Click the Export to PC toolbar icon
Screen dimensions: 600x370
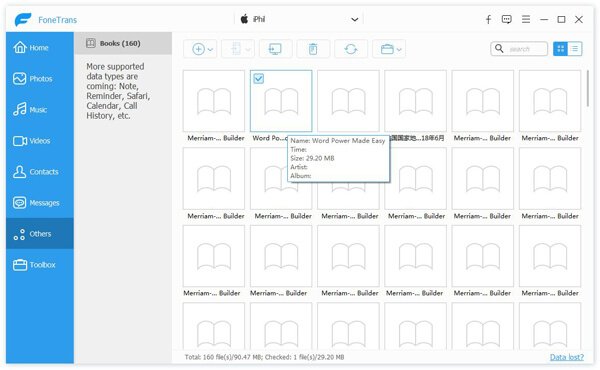(275, 49)
